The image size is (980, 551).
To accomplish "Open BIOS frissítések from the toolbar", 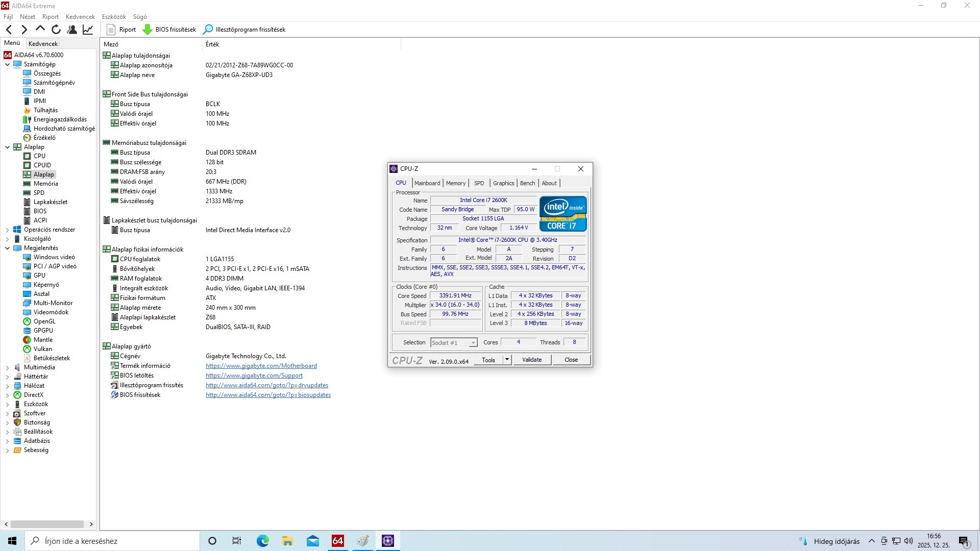I will click(169, 30).
